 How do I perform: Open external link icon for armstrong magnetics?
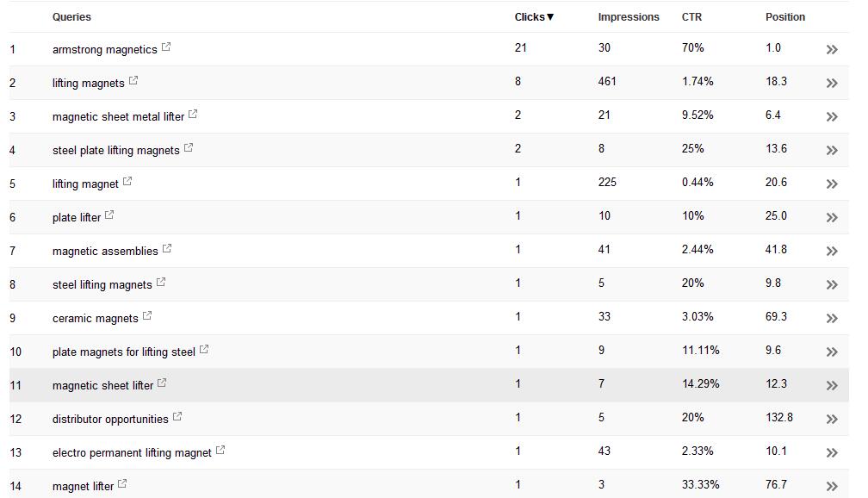(x=166, y=47)
